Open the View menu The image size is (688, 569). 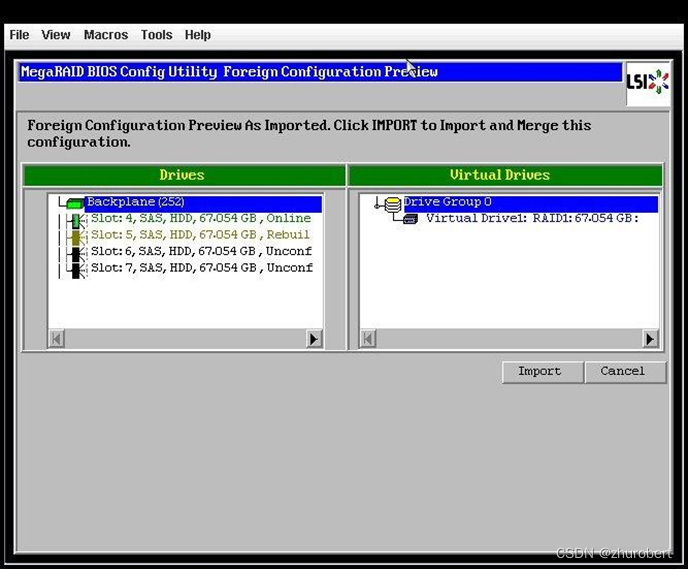(56, 35)
